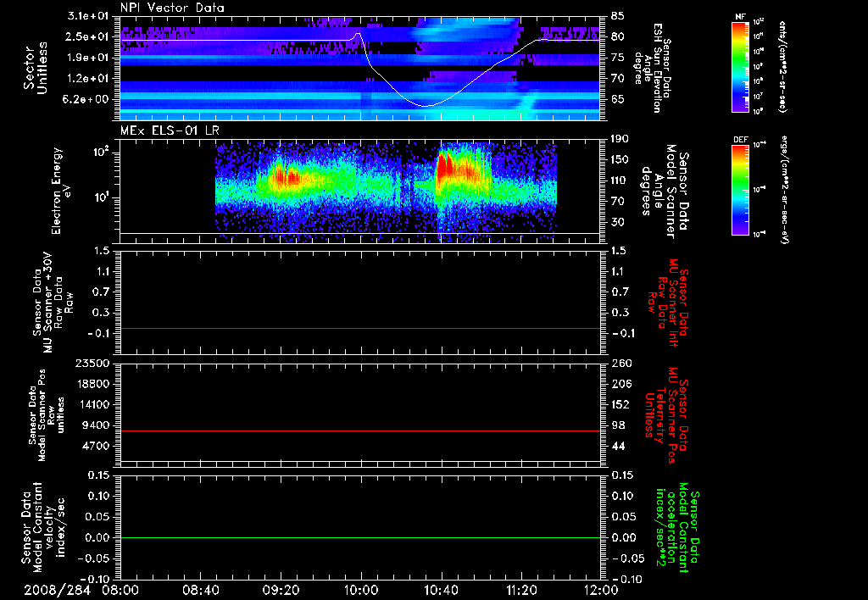Image resolution: width=868 pixels, height=600 pixels.
Task: Click the "152" telemetry tick label
Action: click(620, 404)
